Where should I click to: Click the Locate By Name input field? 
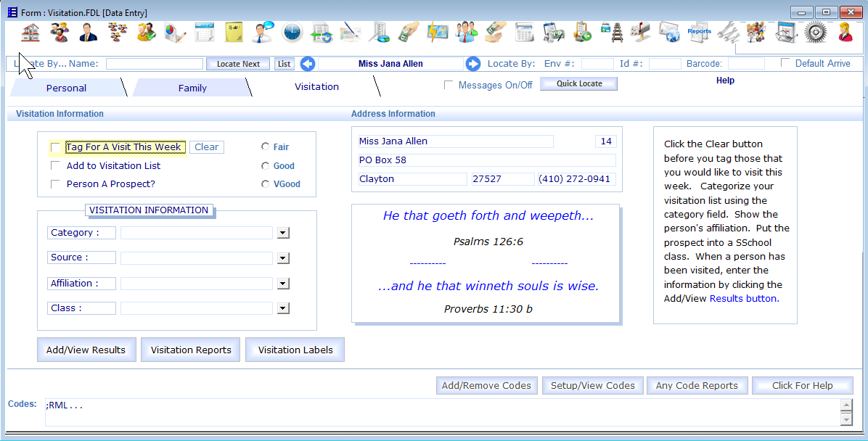point(155,64)
